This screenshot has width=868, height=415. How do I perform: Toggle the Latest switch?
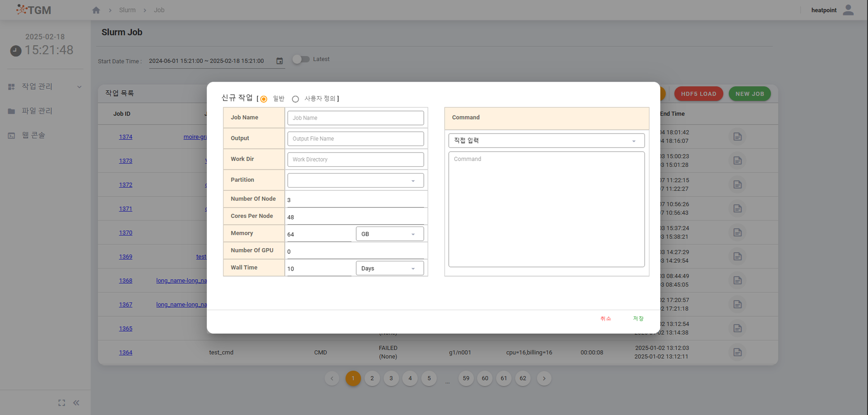[x=301, y=59]
